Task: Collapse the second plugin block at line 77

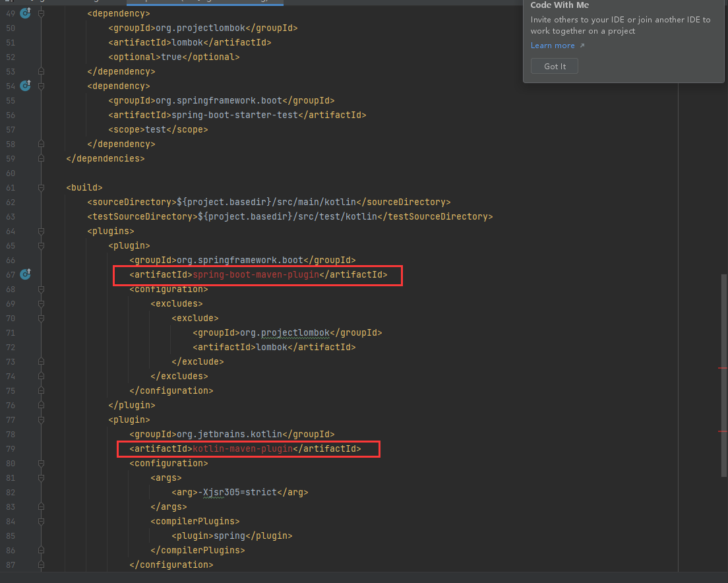Action: pyautogui.click(x=41, y=419)
